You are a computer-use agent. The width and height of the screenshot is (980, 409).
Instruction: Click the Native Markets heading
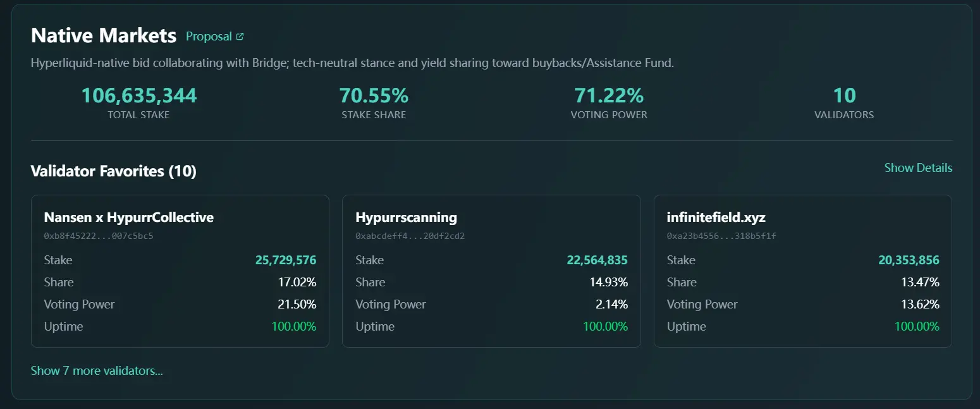click(103, 35)
